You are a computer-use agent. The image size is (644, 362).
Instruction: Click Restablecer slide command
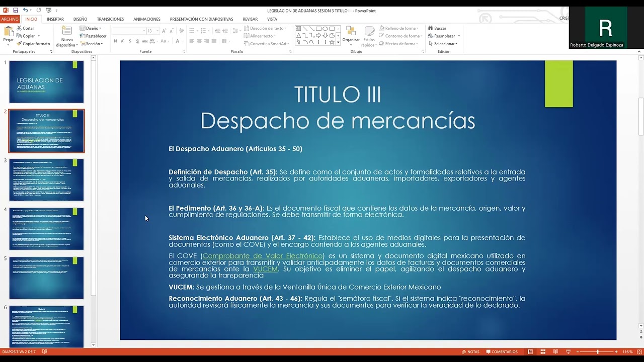click(x=93, y=36)
